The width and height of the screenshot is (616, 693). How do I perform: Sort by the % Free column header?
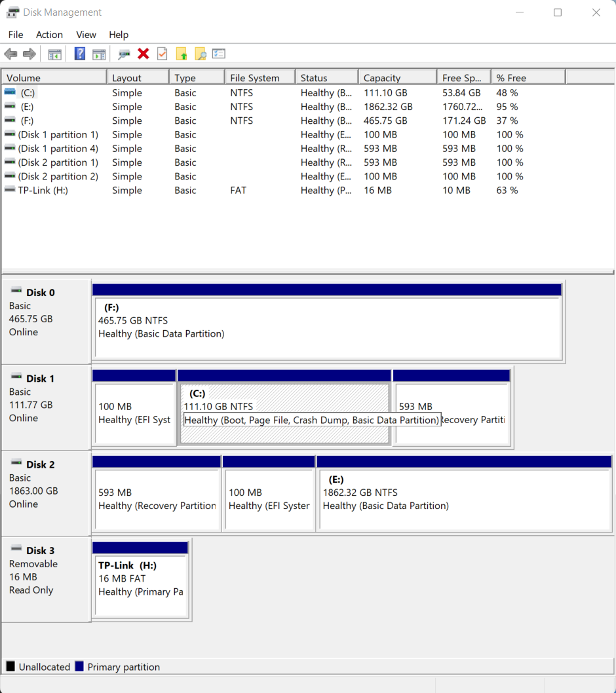coord(528,78)
